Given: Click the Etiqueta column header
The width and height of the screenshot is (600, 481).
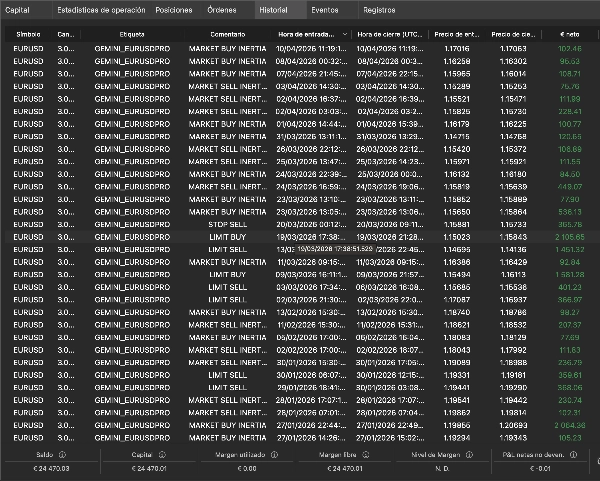Looking at the screenshot, I should 131,34.
